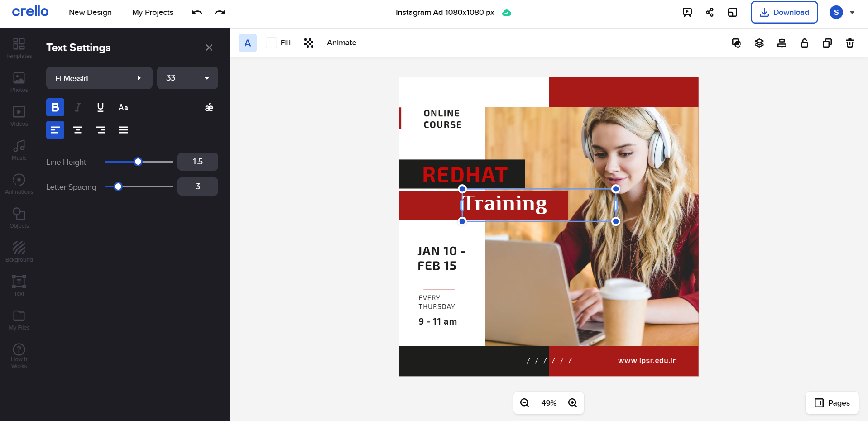The width and height of the screenshot is (868, 421).
Task: Open the New Design menu
Action: point(90,12)
